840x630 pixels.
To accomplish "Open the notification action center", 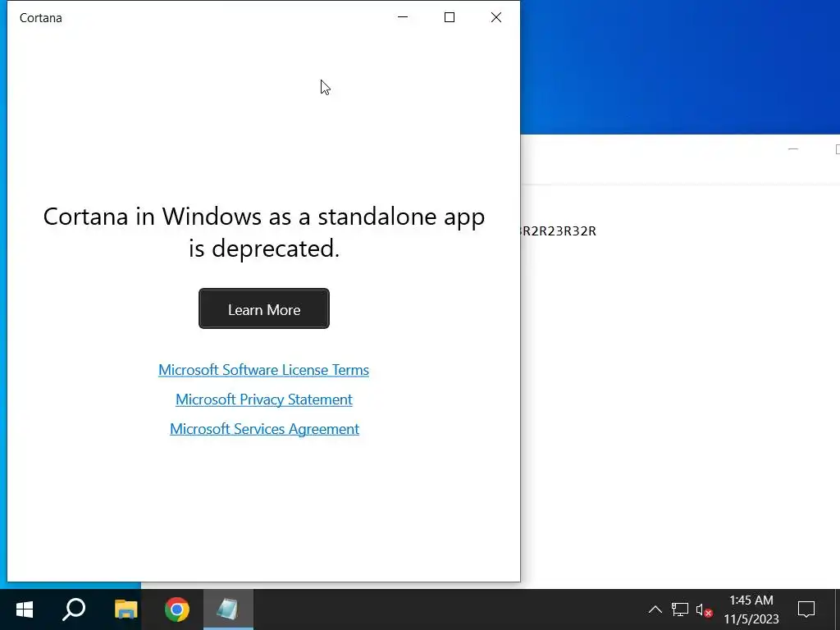I will click(x=806, y=609).
